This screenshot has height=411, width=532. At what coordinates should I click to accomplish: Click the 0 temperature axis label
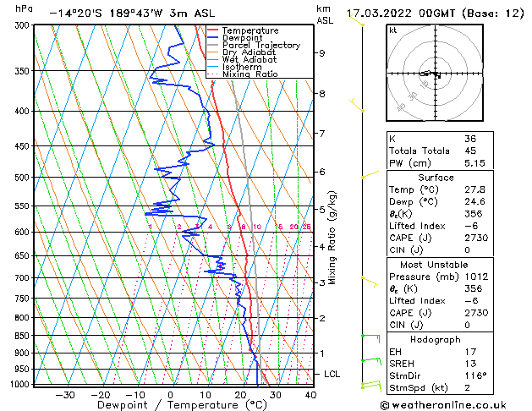[x=170, y=395]
